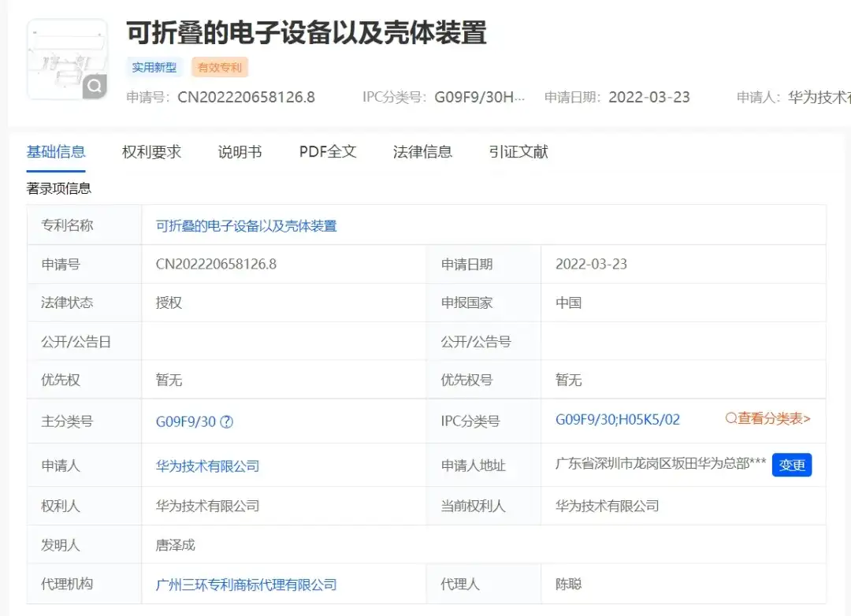
Task: Select the agent name 陈聪
Action: click(569, 584)
